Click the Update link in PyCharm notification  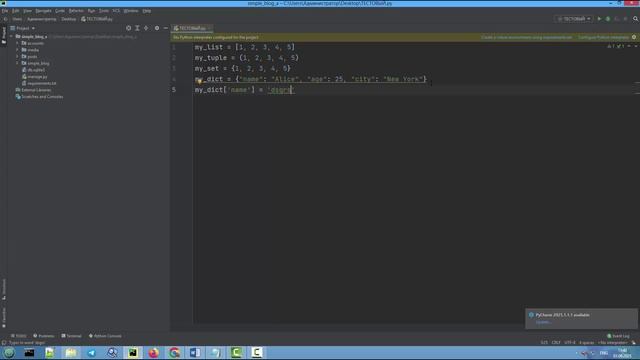click(x=543, y=322)
